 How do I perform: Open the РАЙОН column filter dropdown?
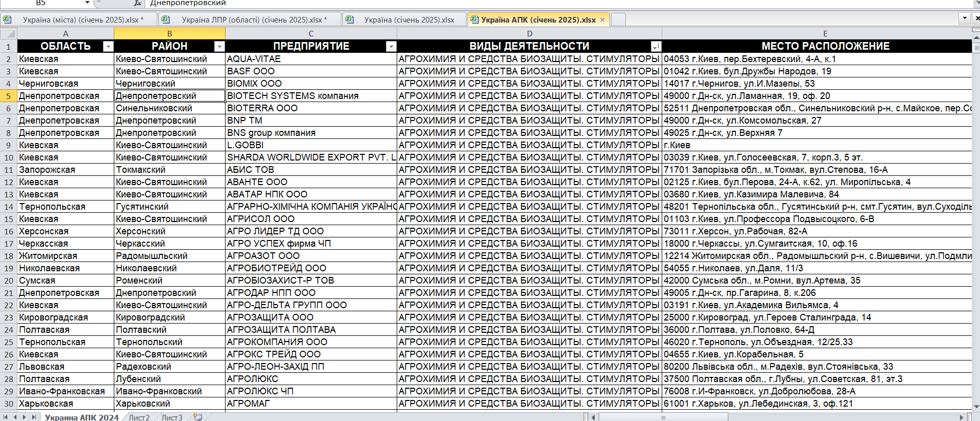click(219, 47)
